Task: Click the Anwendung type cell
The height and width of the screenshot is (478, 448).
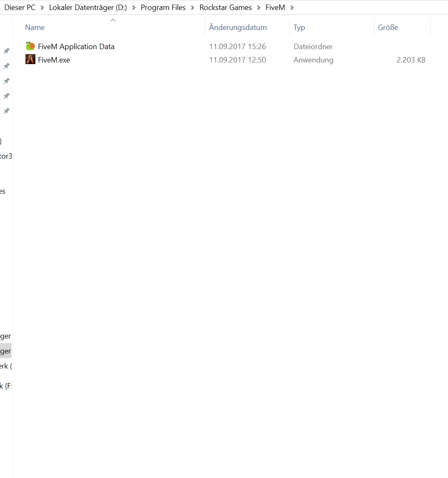Action: point(313,60)
